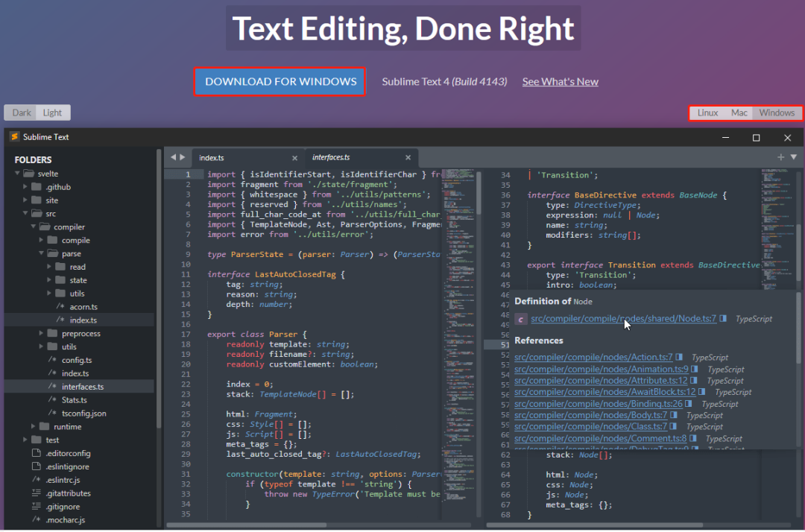The width and height of the screenshot is (805, 532).
Task: Open the Comment.ts:8 reference link
Action: [x=600, y=438]
